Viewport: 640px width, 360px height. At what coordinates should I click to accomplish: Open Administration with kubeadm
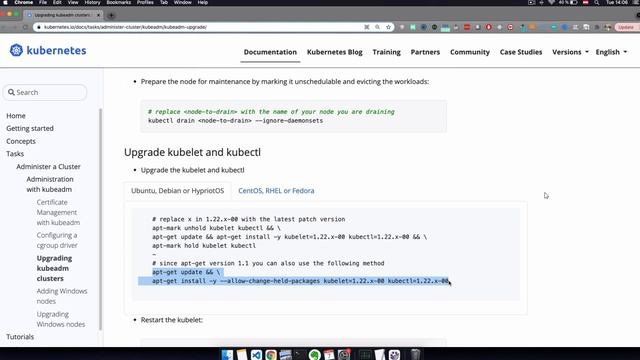coord(50,184)
